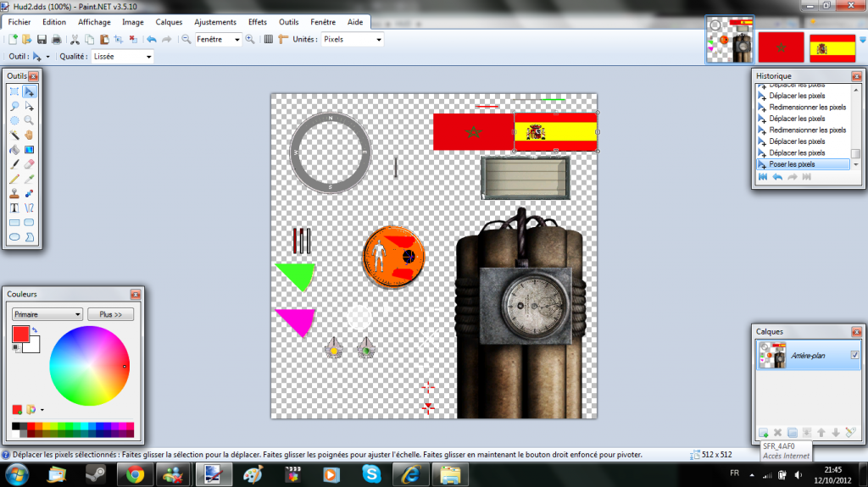Select the Gradient tool

pyautogui.click(x=30, y=149)
